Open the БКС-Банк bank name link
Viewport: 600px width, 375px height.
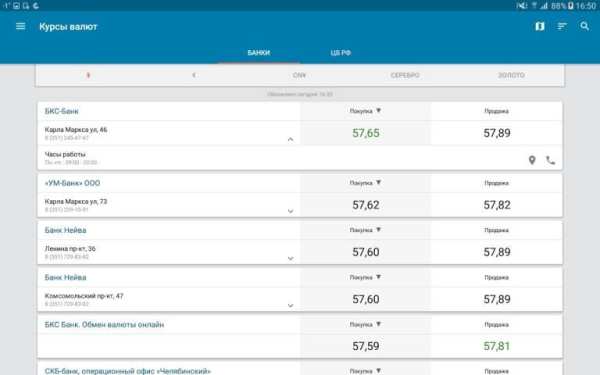(x=62, y=111)
